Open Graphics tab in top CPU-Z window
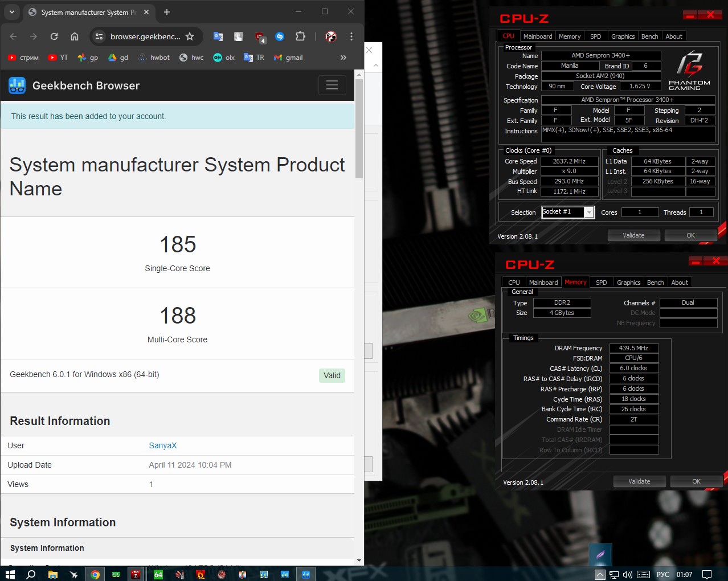The height and width of the screenshot is (581, 728). point(623,36)
